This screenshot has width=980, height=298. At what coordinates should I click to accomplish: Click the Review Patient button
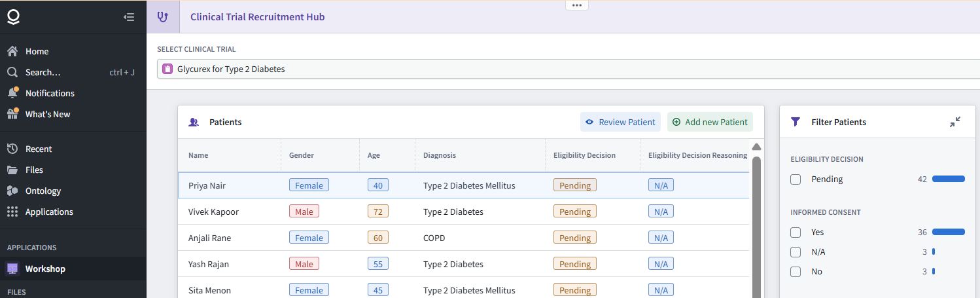(x=620, y=122)
